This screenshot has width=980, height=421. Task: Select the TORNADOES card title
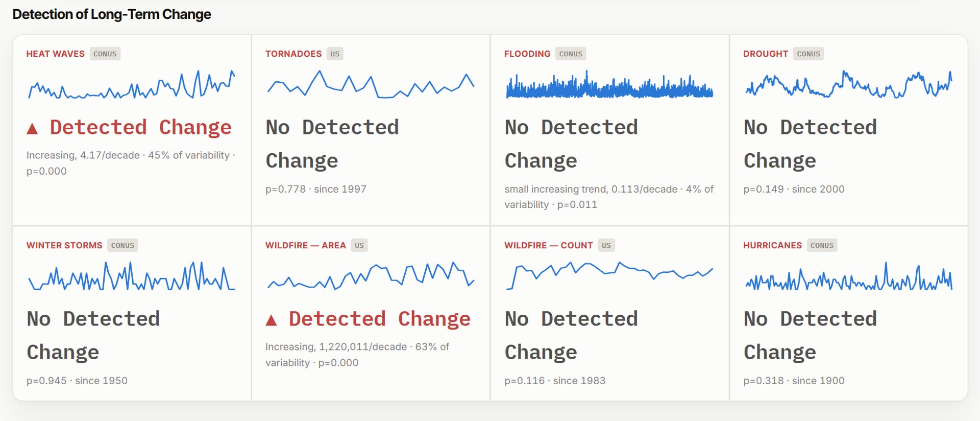click(293, 54)
